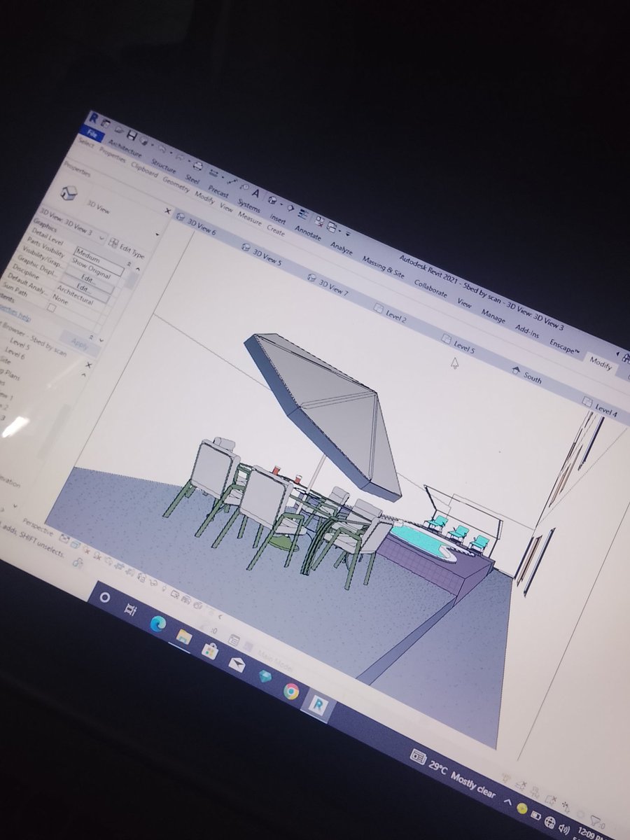630x840 pixels.
Task: Click Edit for Visibility/Graphics Overrides
Action: [88, 278]
